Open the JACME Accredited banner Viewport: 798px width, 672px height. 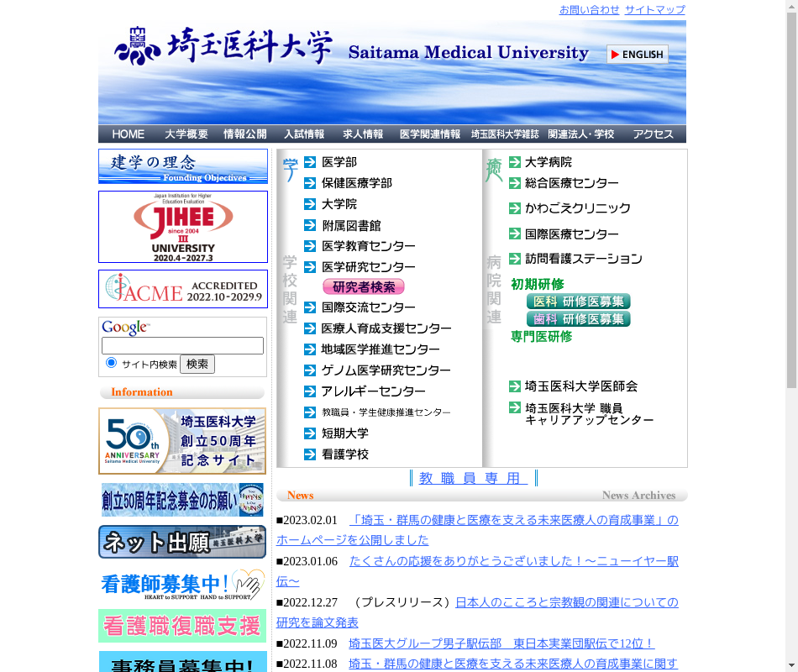point(183,289)
